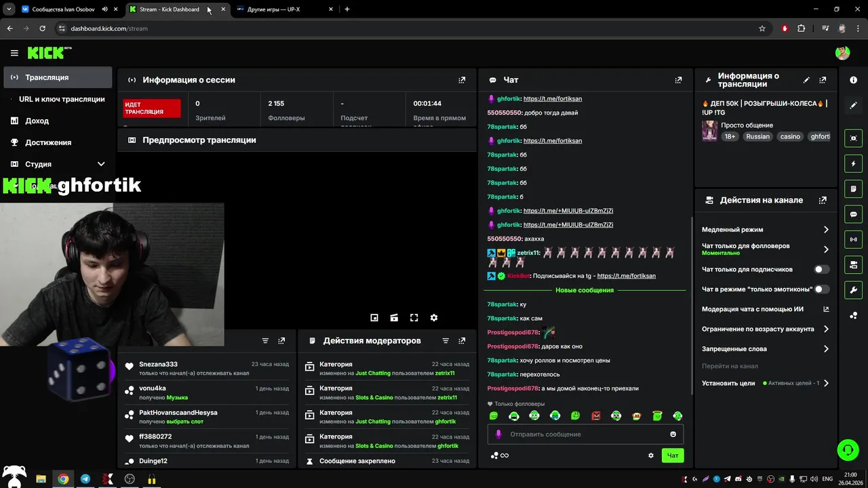
Task: Click the Russian tag in stream info
Action: (x=757, y=136)
